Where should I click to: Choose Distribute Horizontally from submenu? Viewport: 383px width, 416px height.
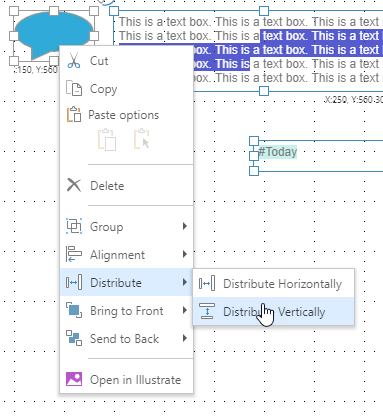273,283
